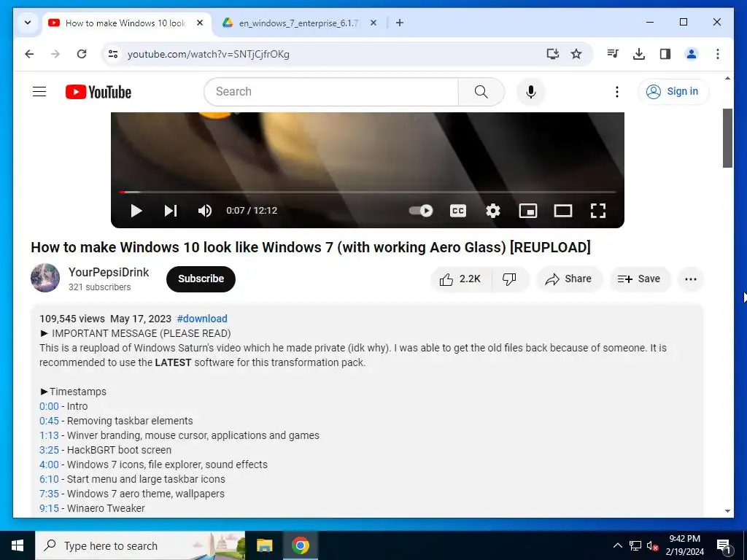Like the video
The height and width of the screenshot is (560, 747).
click(460, 279)
